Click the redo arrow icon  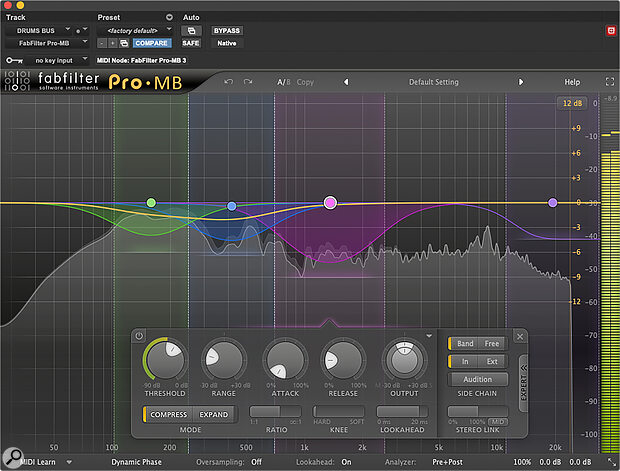point(248,82)
